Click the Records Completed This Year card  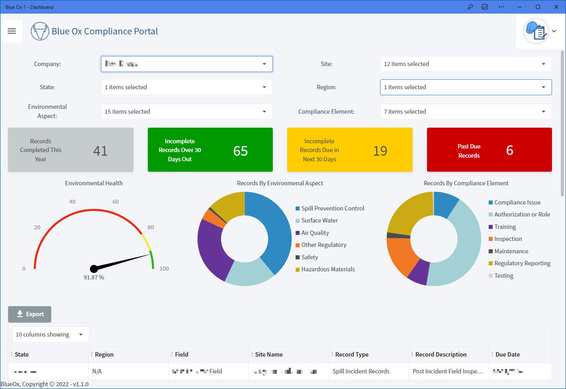(x=71, y=150)
